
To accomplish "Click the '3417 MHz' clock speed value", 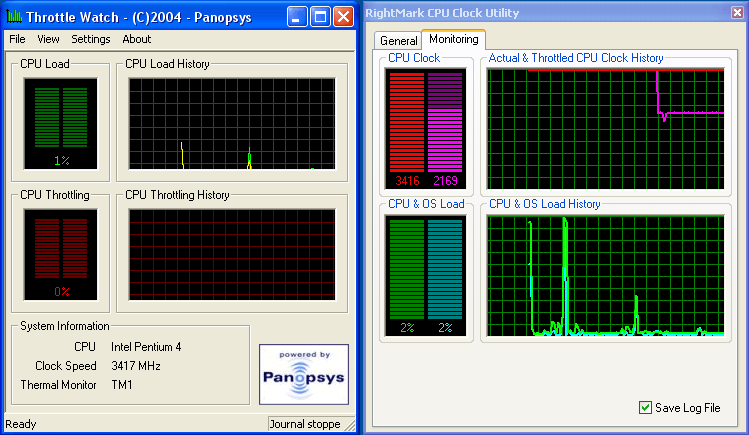I will [136, 366].
